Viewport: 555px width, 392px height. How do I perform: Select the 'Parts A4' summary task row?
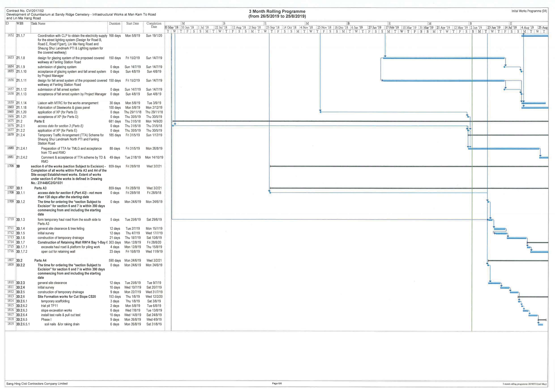click(x=40, y=260)
